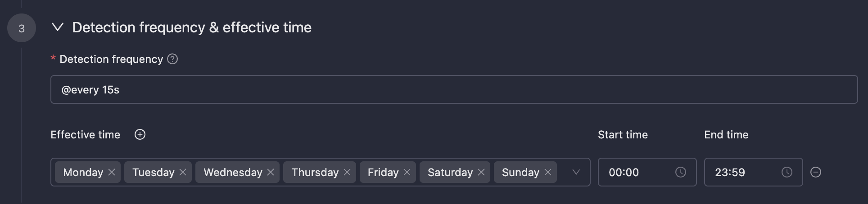Expand the weekday selection dropdown
Screen dimensions: 868x204
tap(576, 172)
